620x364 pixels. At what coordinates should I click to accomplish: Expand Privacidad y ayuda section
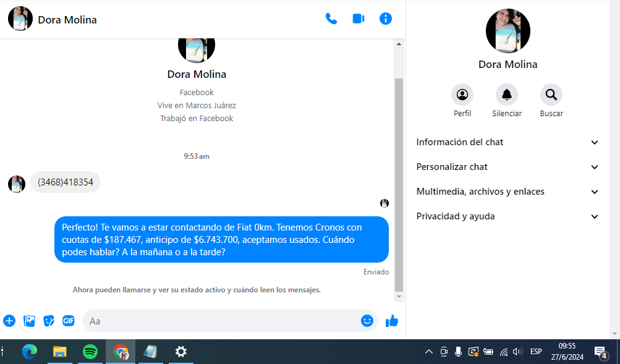pos(507,216)
